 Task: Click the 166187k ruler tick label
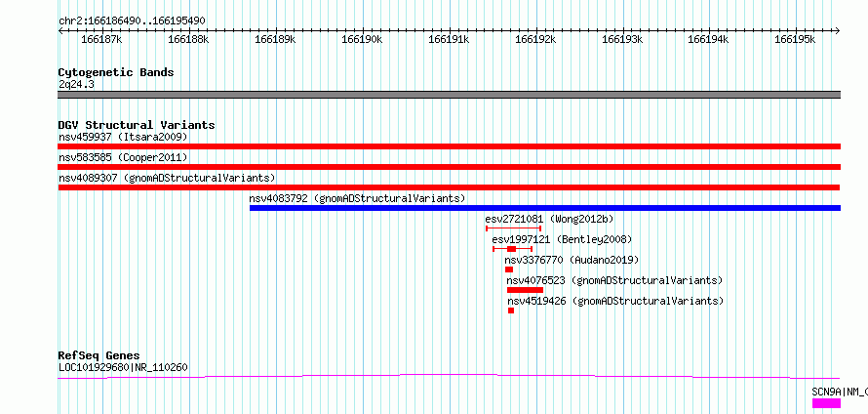(x=101, y=40)
